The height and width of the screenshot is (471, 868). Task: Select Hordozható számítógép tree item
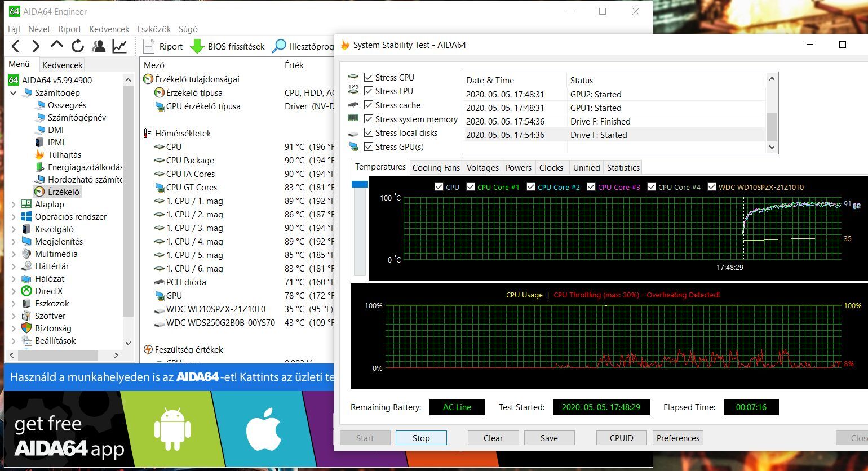pos(78,179)
